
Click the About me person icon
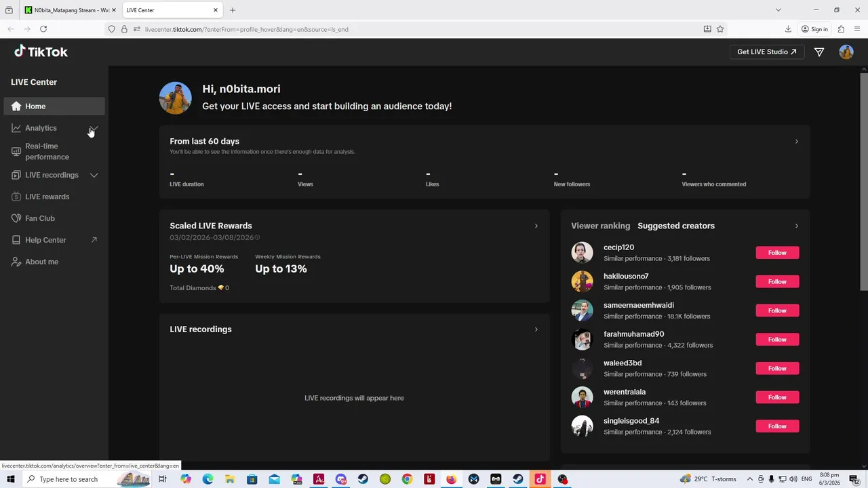coord(16,262)
